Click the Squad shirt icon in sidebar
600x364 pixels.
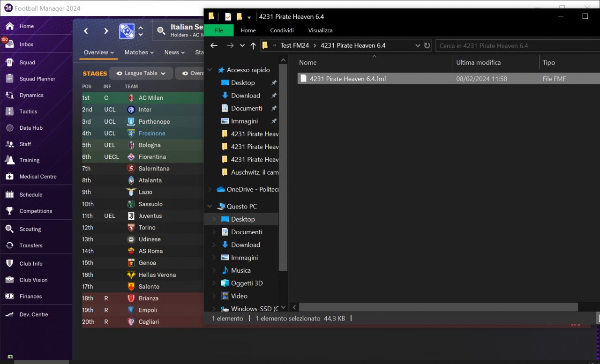pyautogui.click(x=9, y=62)
